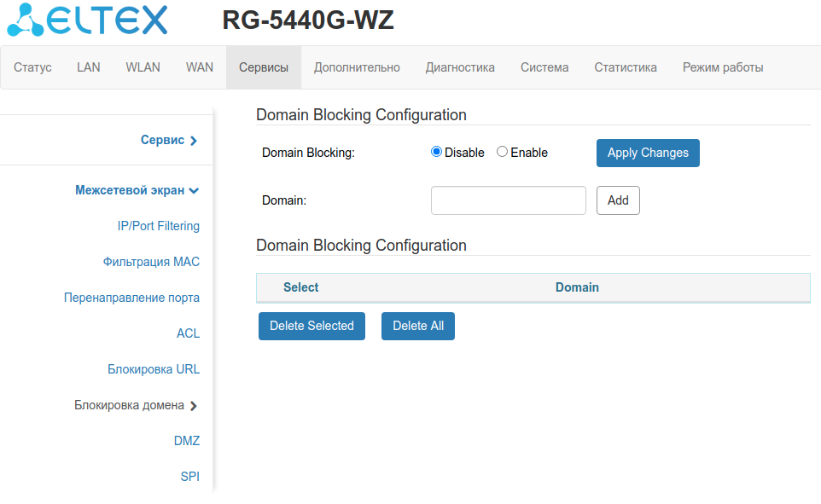The width and height of the screenshot is (821, 504).
Task: Open the Диагностика menu tab
Action: [460, 67]
